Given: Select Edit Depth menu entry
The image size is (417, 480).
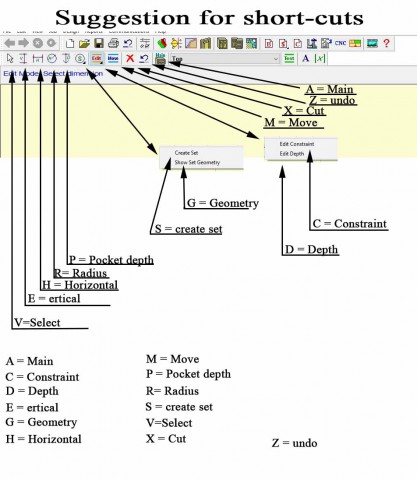Looking at the screenshot, I should click(x=292, y=154).
